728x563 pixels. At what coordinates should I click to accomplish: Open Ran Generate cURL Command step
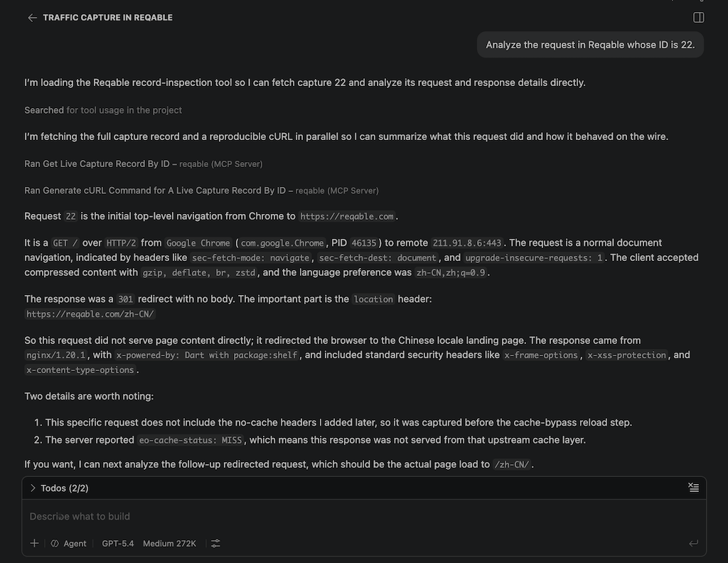coord(201,191)
